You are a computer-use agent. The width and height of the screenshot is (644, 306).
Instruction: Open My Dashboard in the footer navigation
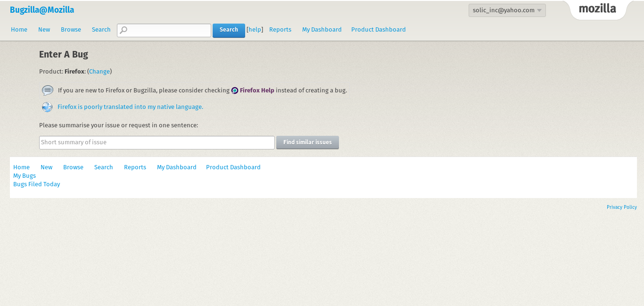177,167
